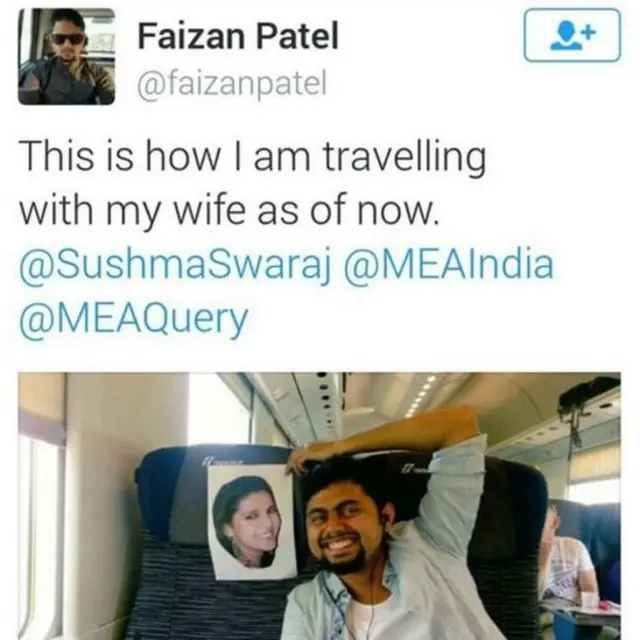Click the tweet text about travelling
The height and width of the screenshot is (640, 640).
[253, 183]
